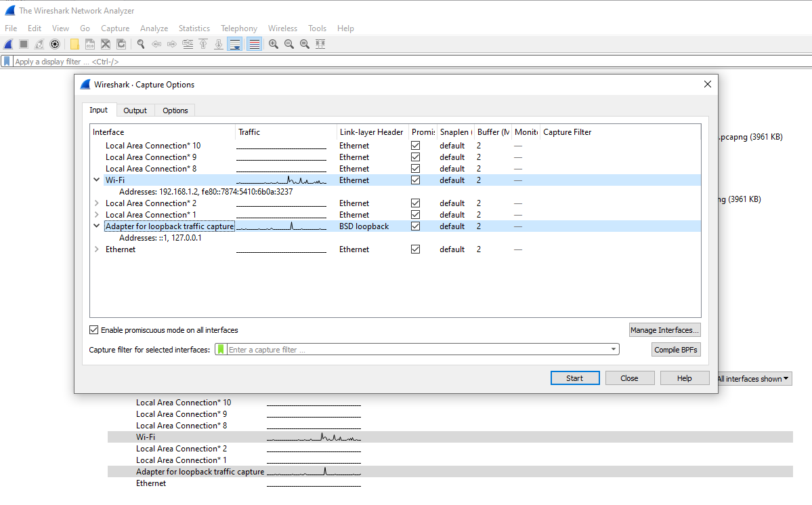Open the Telephony menu

[239, 28]
